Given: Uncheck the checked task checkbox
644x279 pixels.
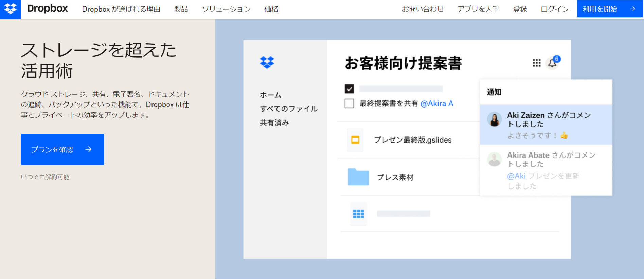Looking at the screenshot, I should coord(349,89).
